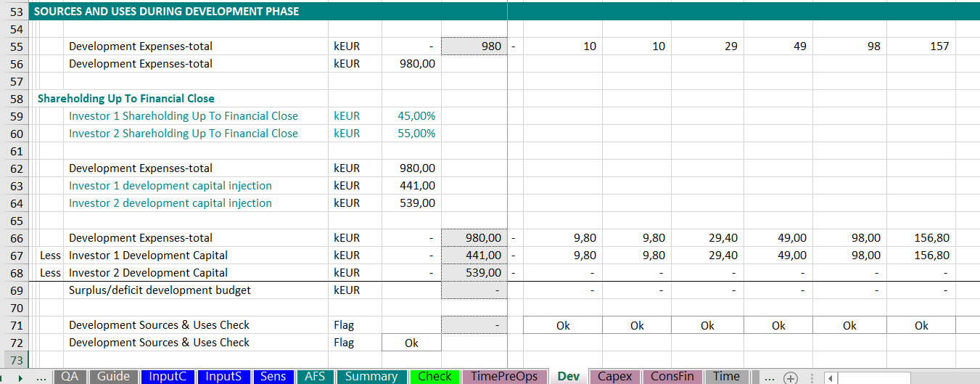Select the 156,80 value in row 67
This screenshot has height=384, width=980.
(x=920, y=256)
